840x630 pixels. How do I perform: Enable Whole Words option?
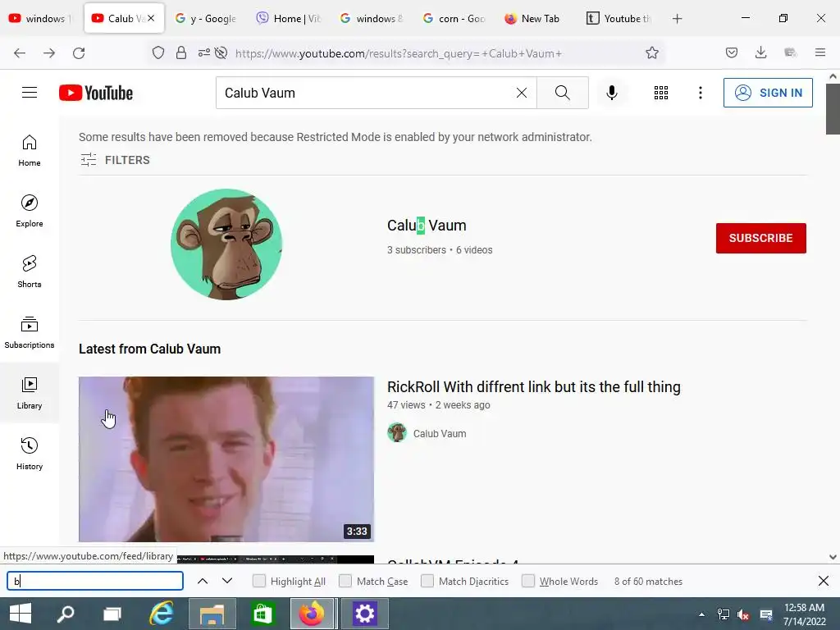point(528,582)
